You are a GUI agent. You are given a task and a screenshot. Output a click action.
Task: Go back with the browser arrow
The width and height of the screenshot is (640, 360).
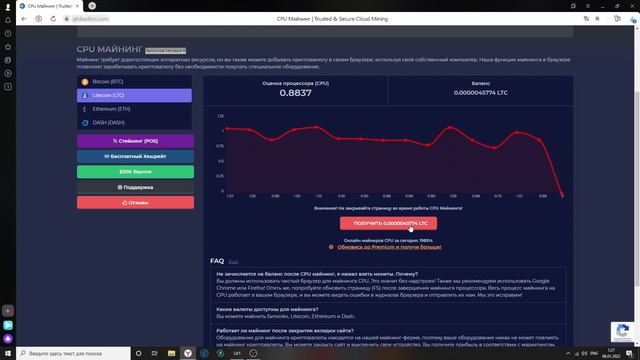(x=24, y=19)
